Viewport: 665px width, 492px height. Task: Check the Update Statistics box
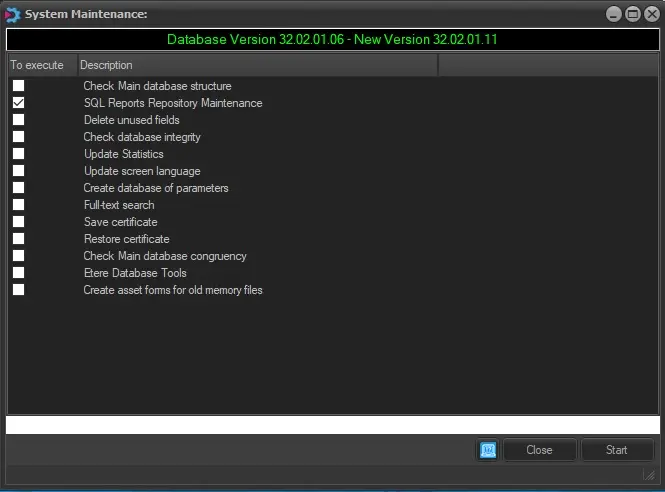pyautogui.click(x=19, y=154)
